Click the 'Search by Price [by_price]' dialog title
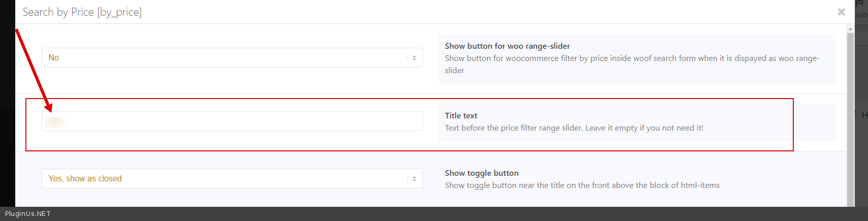Image resolution: width=868 pixels, height=221 pixels. coord(82,12)
